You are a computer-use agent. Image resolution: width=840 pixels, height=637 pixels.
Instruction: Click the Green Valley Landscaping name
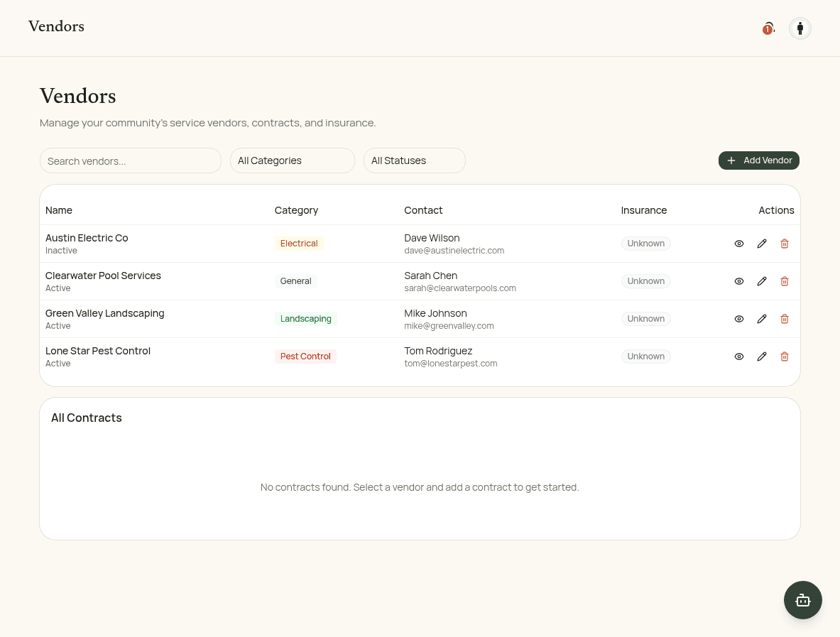105,313
